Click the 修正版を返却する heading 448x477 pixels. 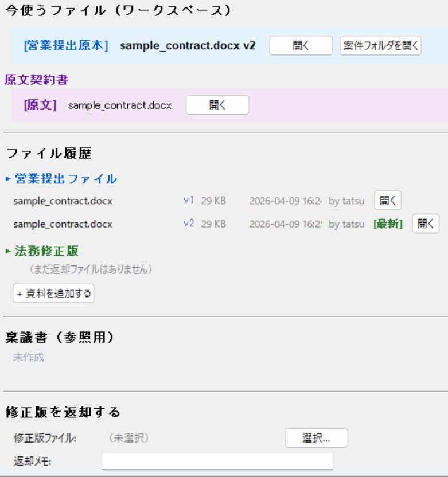63,412
